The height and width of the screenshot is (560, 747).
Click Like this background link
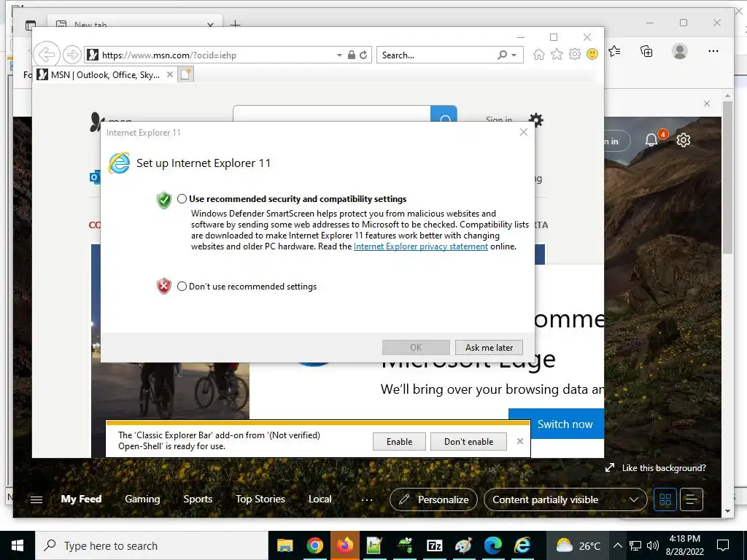tap(664, 468)
